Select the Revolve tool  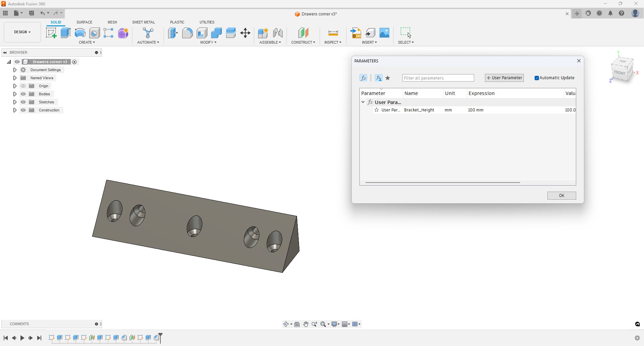(x=80, y=33)
